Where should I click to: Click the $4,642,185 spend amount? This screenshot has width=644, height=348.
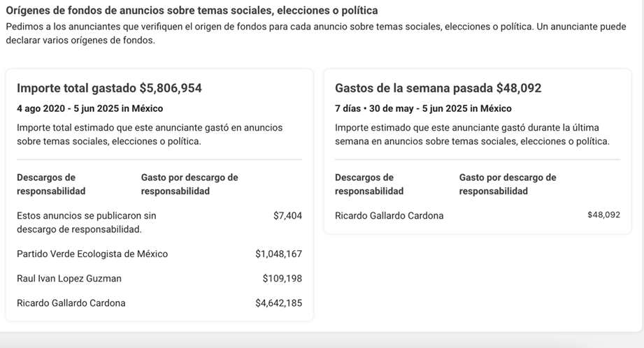pos(278,303)
